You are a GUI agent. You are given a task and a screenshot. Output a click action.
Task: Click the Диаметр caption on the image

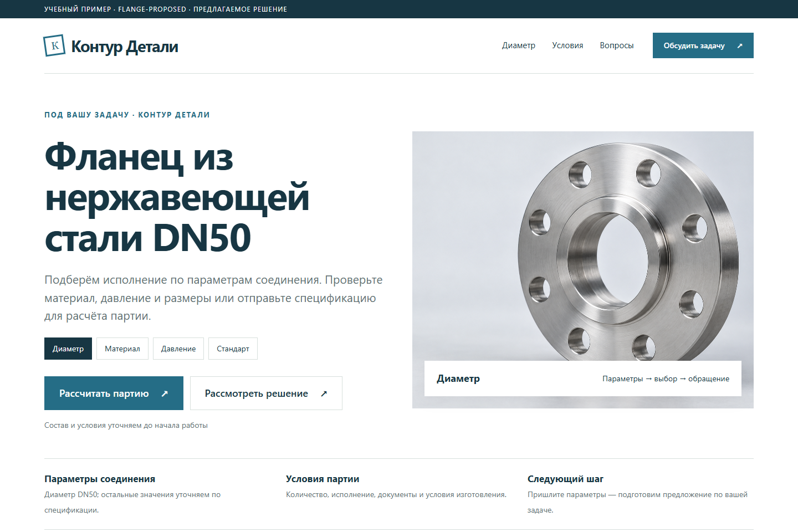(458, 378)
